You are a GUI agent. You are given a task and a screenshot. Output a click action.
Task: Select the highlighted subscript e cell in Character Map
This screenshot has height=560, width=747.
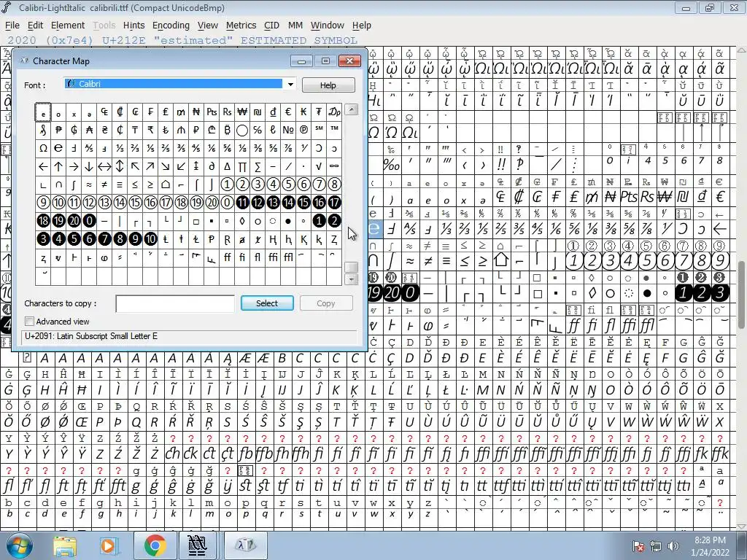coord(43,112)
